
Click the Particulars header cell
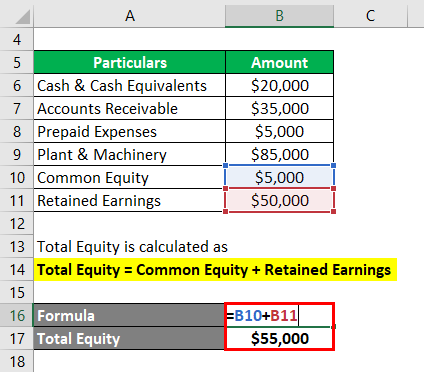pyautogui.click(x=129, y=62)
